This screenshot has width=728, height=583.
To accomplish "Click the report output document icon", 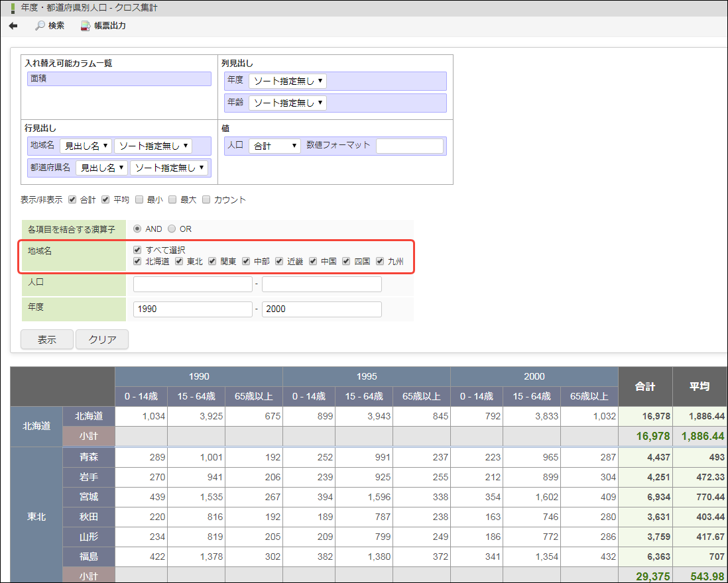I will click(x=86, y=26).
